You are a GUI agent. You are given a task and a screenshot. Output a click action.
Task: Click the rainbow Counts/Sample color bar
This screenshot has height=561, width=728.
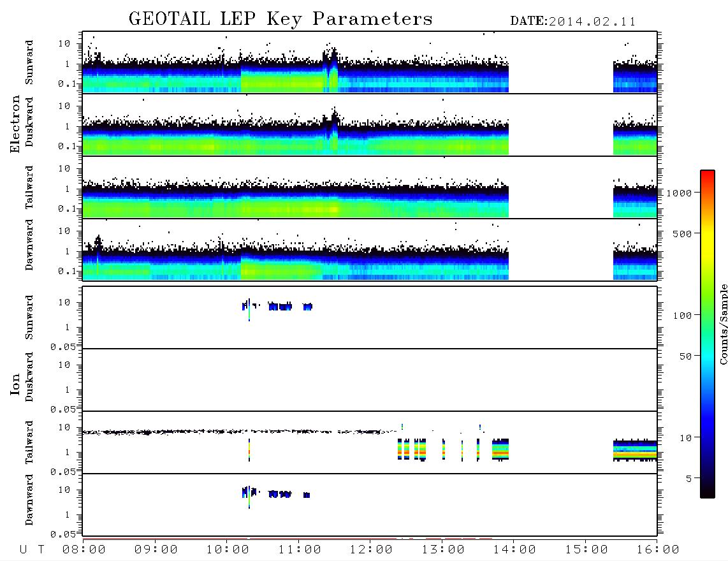coord(708,334)
